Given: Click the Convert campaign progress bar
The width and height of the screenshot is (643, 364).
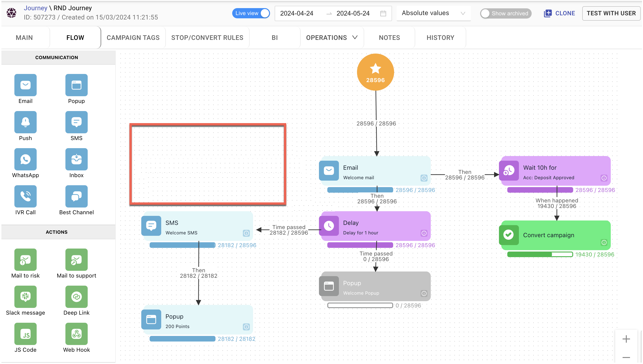Looking at the screenshot, I should pyautogui.click(x=540, y=255).
